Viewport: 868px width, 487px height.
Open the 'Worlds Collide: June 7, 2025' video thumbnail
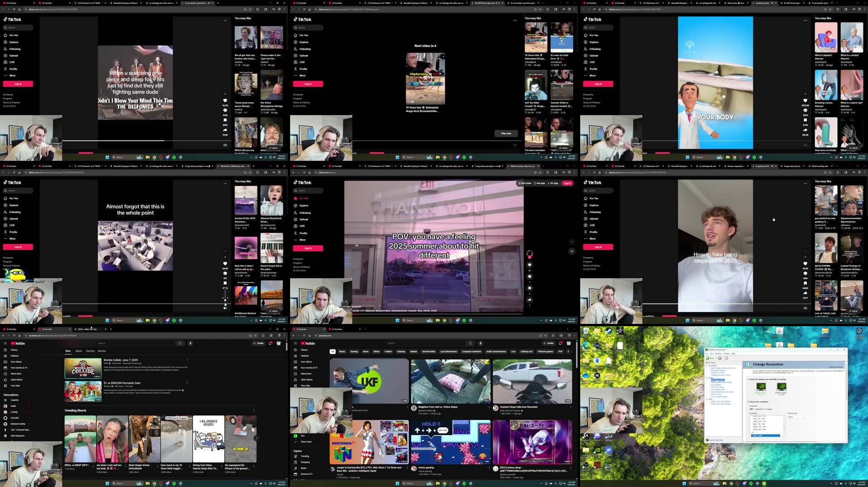click(83, 368)
